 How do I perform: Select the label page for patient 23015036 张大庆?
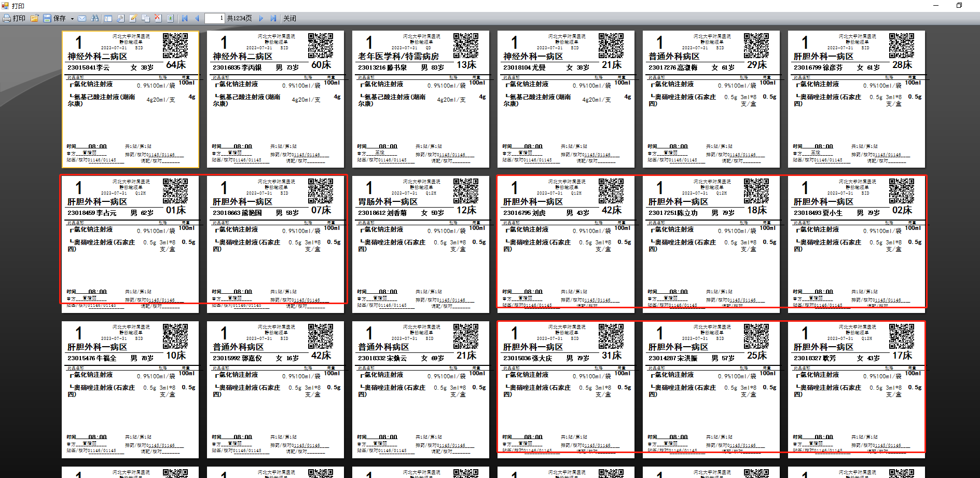(x=566, y=390)
